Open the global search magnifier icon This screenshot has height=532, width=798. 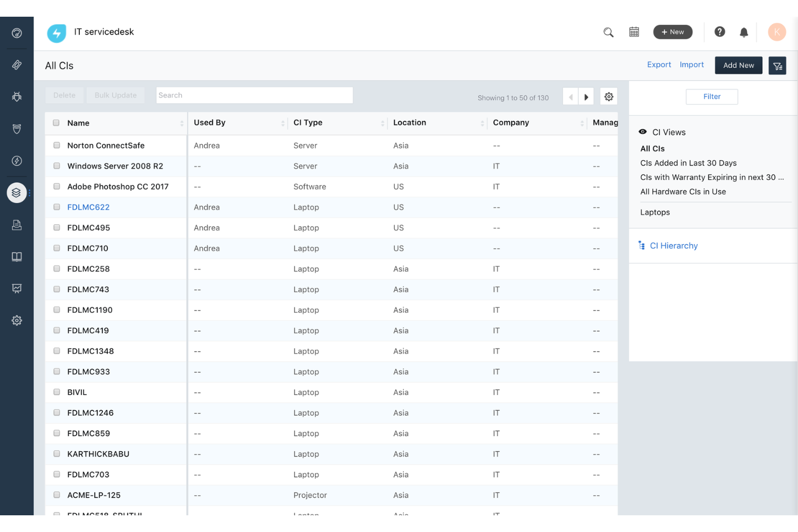[x=608, y=32]
